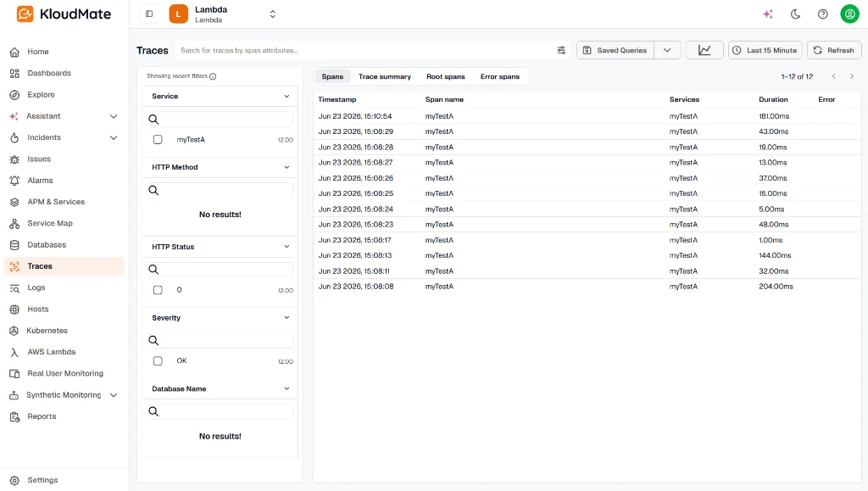The width and height of the screenshot is (868, 491).
Task: Expand the Synthetic Monitoring sidebar menu
Action: pos(114,395)
